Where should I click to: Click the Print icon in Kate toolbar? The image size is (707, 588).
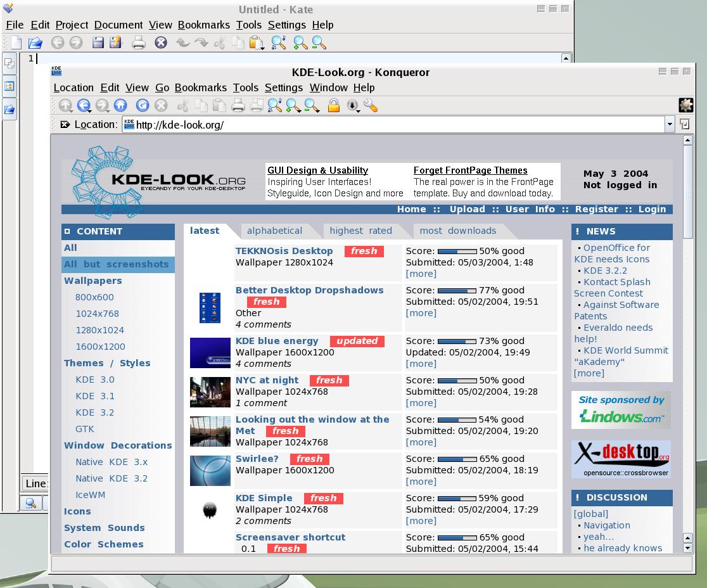[139, 43]
